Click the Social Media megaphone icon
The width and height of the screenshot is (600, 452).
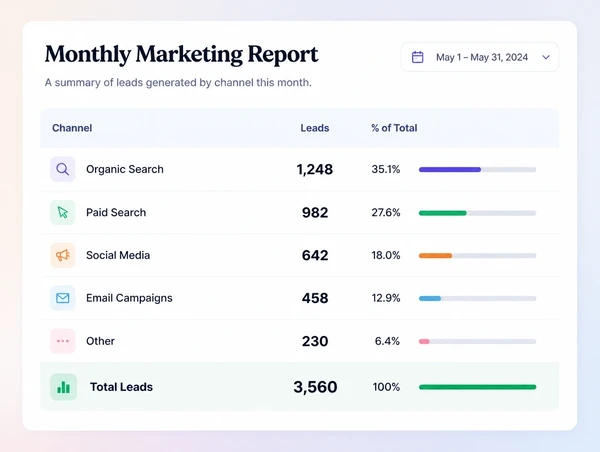pyautogui.click(x=63, y=255)
